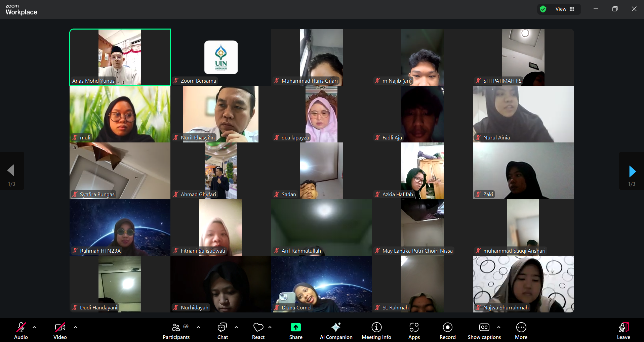644x342 pixels.
Task: Click muted mic icon on Najwa Shurrahmah
Action: 478,307
